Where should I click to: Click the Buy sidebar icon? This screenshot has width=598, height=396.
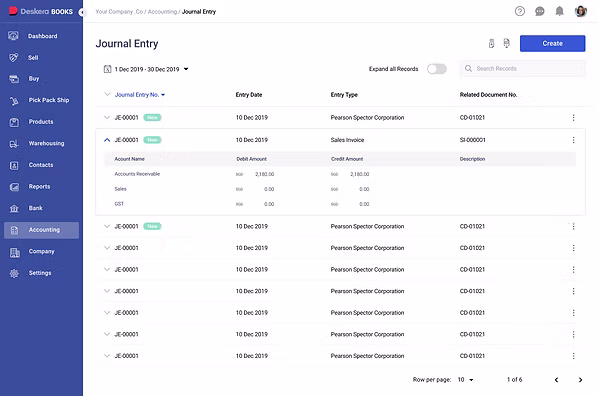(x=14, y=79)
